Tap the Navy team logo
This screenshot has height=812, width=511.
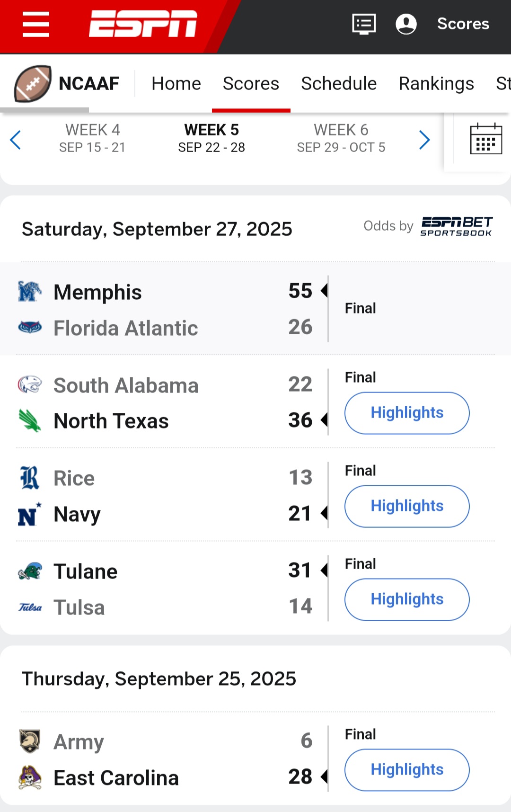tap(30, 514)
